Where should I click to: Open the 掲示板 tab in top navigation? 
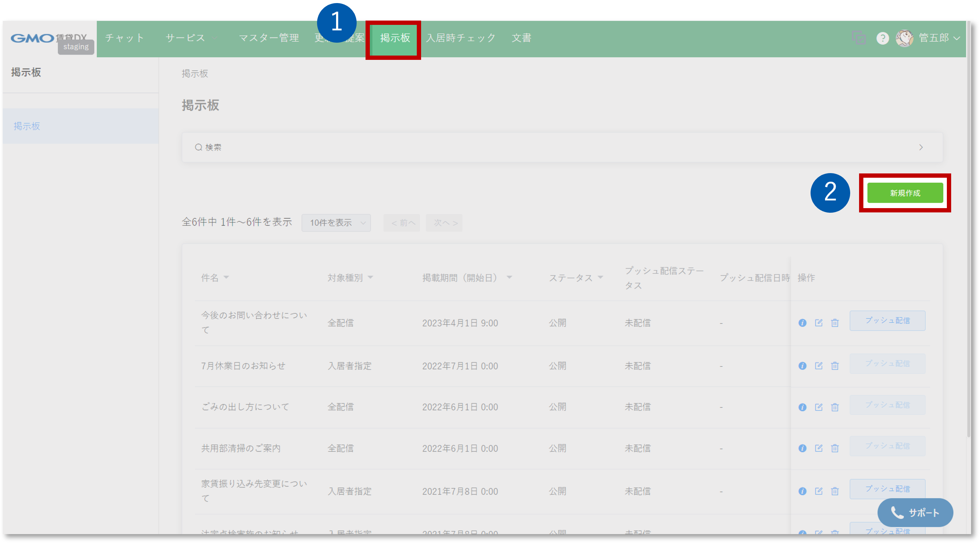(394, 38)
